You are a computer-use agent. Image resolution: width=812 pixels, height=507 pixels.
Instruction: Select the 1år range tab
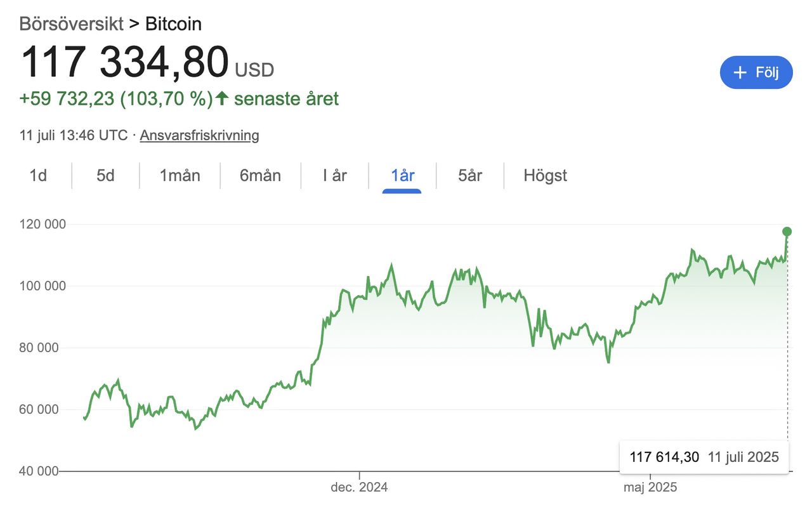click(402, 176)
